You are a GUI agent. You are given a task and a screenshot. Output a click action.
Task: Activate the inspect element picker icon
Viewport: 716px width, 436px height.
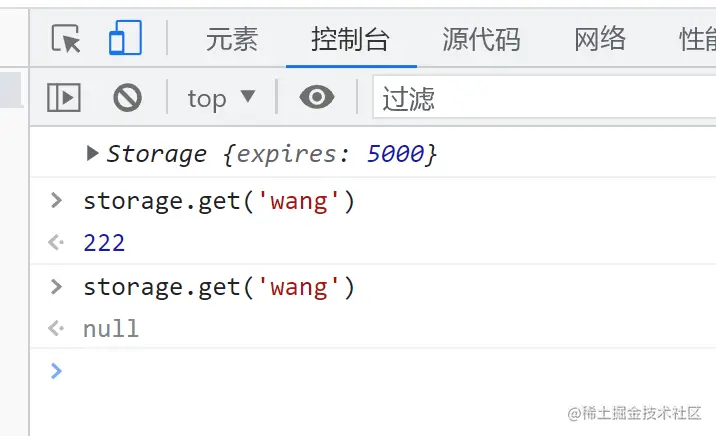(66, 38)
